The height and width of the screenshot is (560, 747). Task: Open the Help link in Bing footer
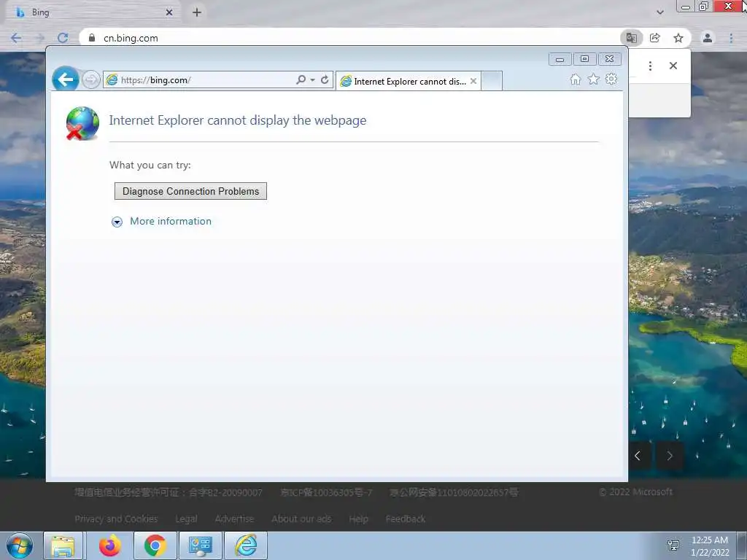click(x=358, y=518)
